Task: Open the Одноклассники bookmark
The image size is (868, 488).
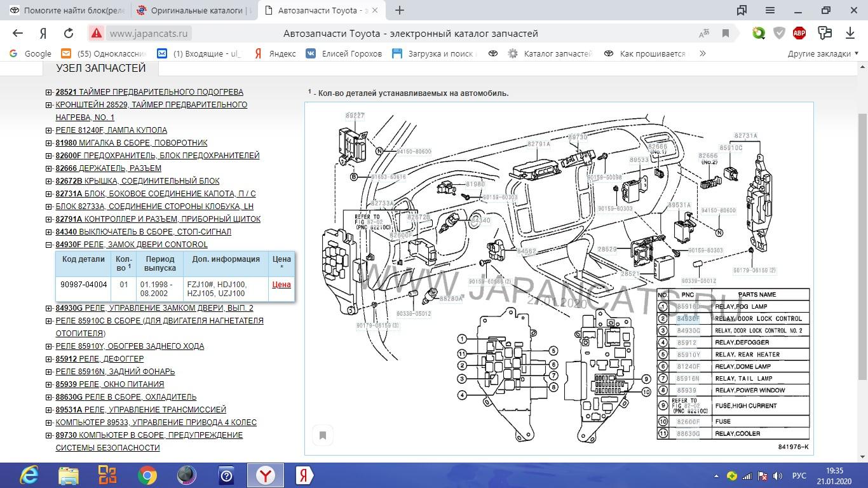Action: [104, 53]
